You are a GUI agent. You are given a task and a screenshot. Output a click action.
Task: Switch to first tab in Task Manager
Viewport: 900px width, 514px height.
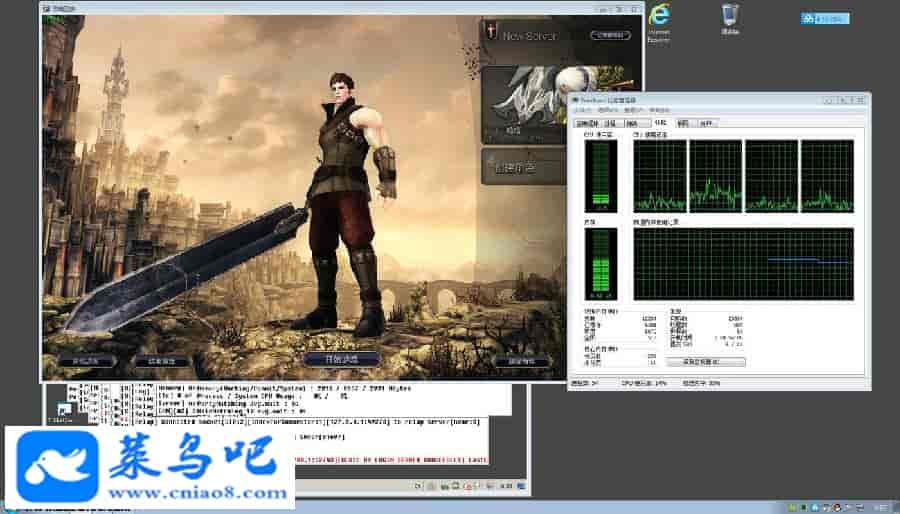pos(585,123)
